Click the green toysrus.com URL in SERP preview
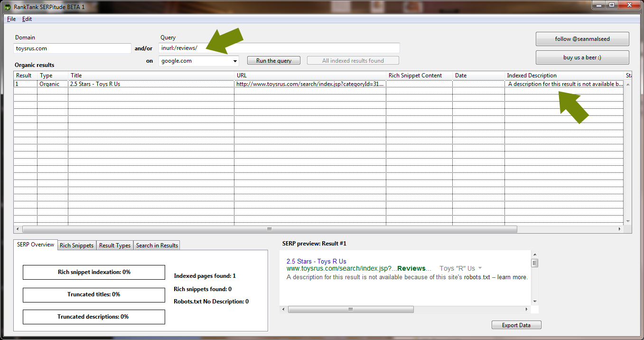Image resolution: width=644 pixels, height=340 pixels. (x=359, y=269)
